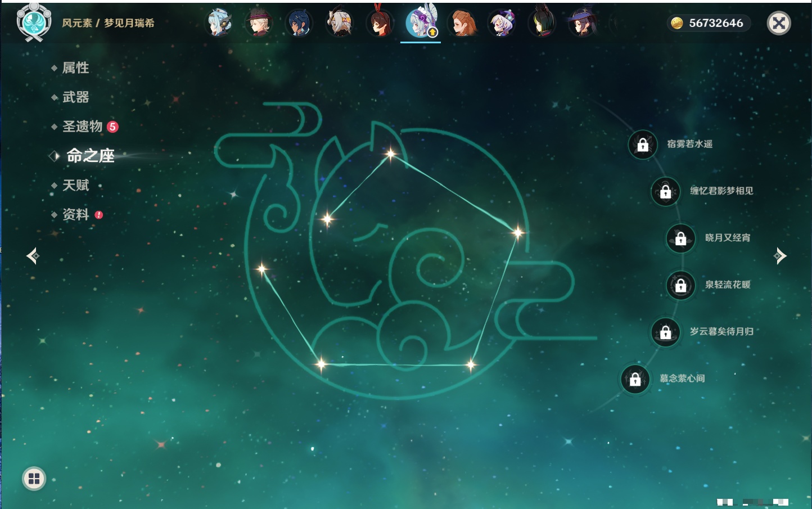Screen dimensions: 812x509
Task: Click the Mora coin icon
Action: coord(677,23)
